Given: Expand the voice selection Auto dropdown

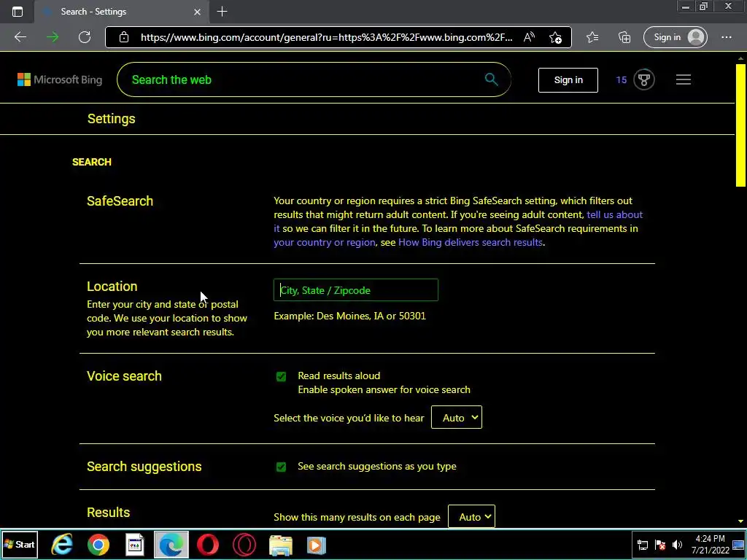Looking at the screenshot, I should [457, 418].
